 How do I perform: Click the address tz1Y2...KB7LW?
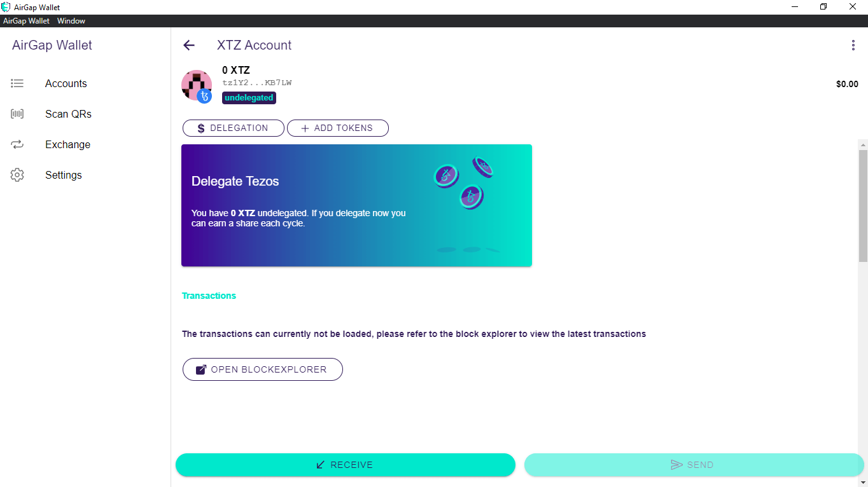[257, 83]
